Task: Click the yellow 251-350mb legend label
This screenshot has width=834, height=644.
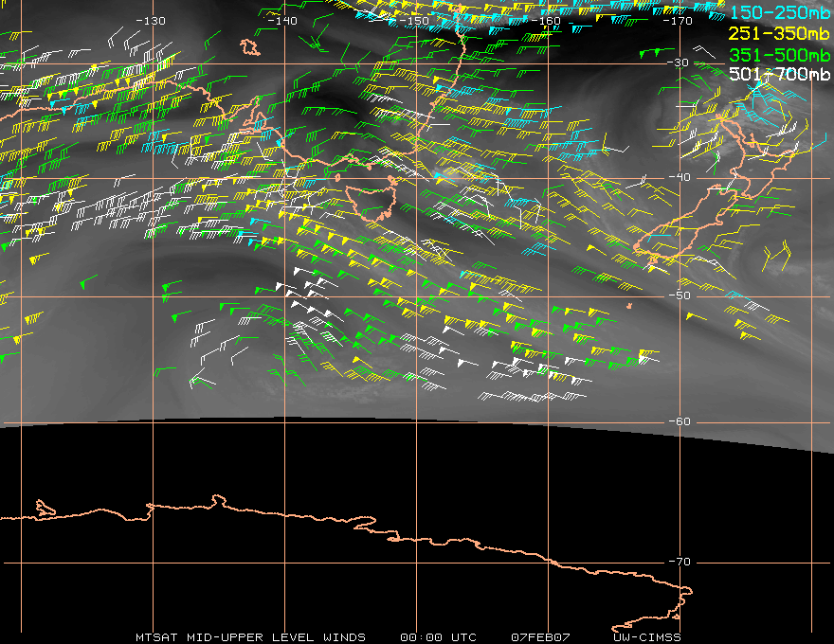Action: [x=780, y=33]
